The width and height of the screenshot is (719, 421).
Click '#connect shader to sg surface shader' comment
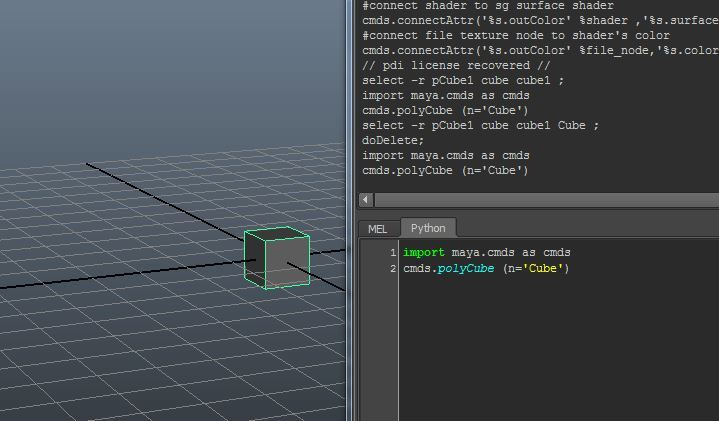pos(487,6)
